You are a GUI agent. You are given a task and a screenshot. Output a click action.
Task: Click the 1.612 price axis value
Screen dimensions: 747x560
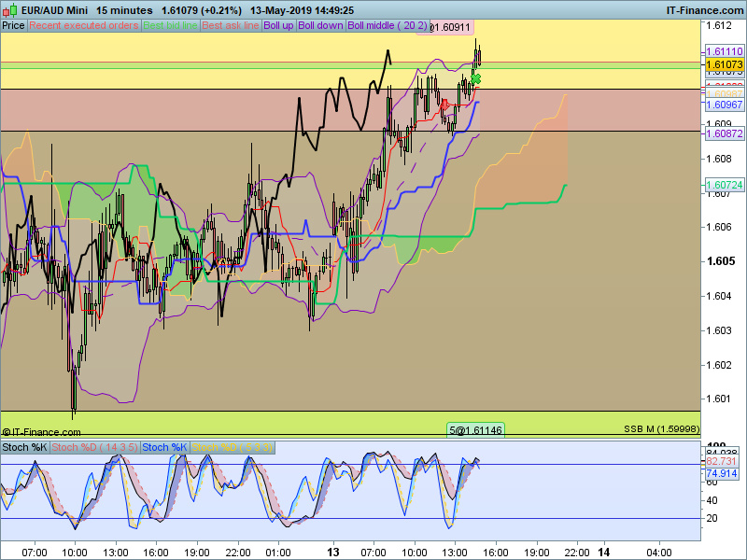tap(719, 26)
